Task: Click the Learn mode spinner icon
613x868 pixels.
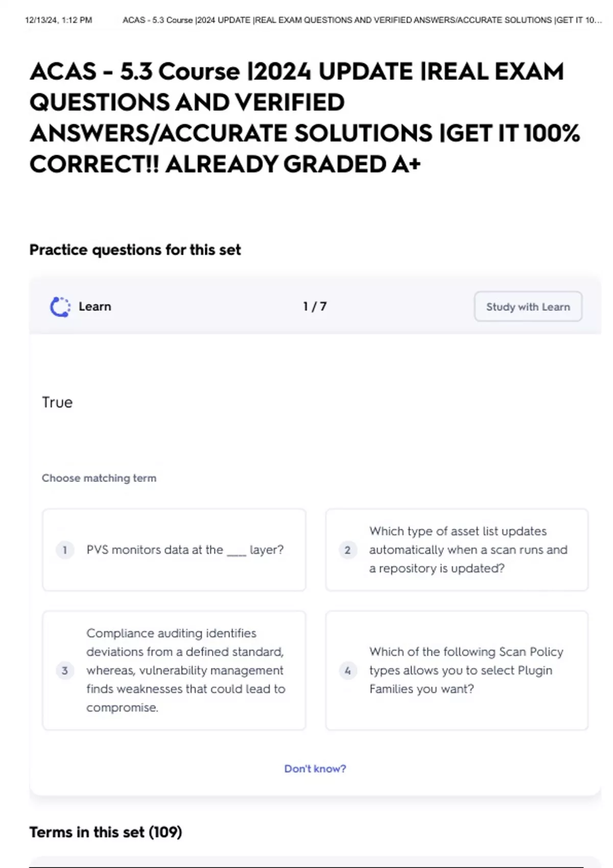Action: point(60,307)
